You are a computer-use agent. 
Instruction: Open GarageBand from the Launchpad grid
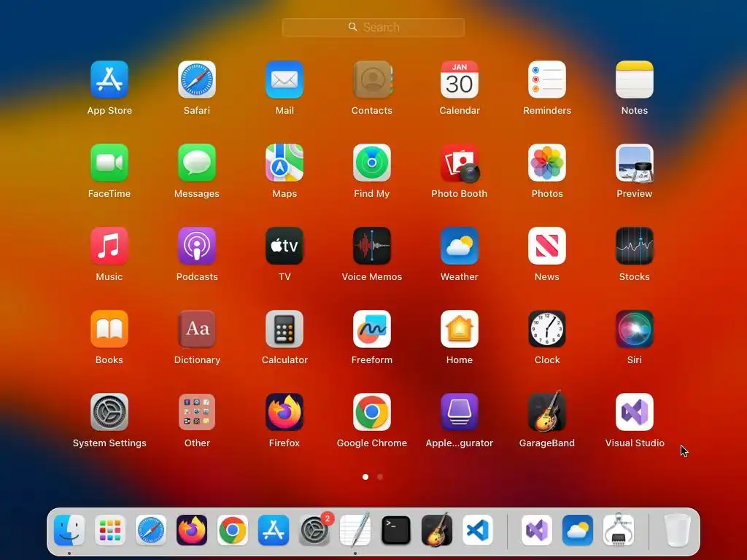click(547, 411)
